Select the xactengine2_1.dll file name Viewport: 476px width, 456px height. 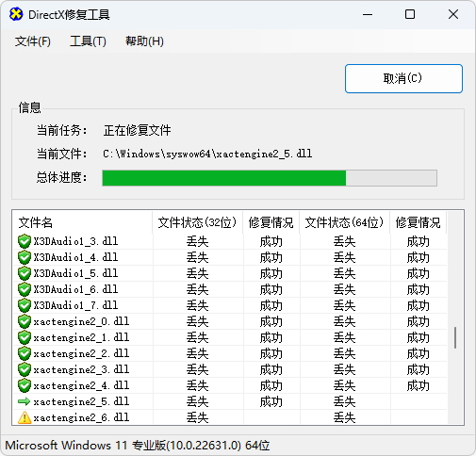click(x=81, y=337)
